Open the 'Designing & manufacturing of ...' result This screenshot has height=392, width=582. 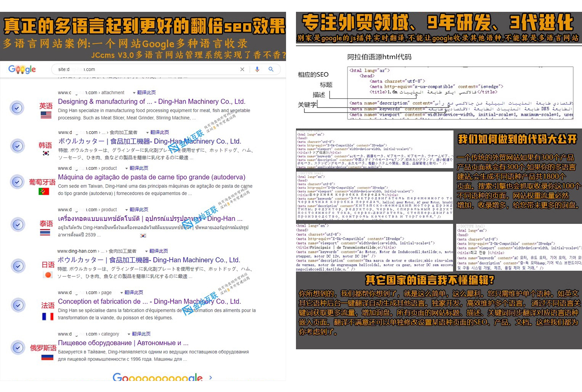tap(151, 101)
